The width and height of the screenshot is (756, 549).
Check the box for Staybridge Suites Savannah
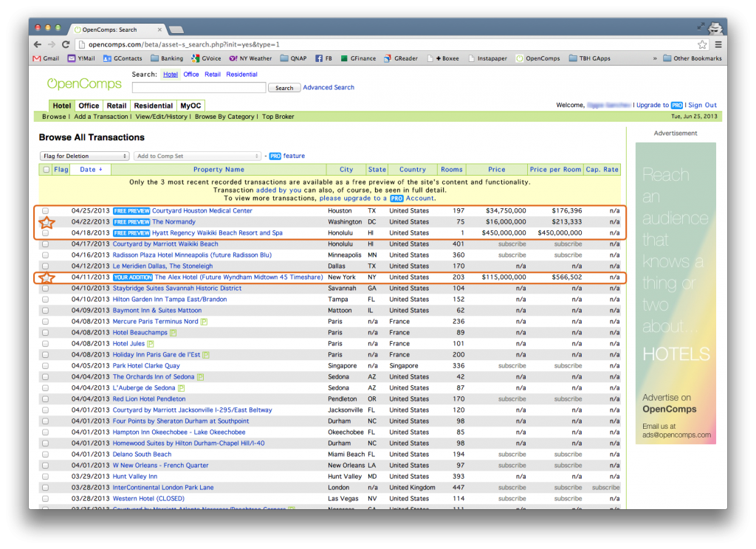point(45,289)
